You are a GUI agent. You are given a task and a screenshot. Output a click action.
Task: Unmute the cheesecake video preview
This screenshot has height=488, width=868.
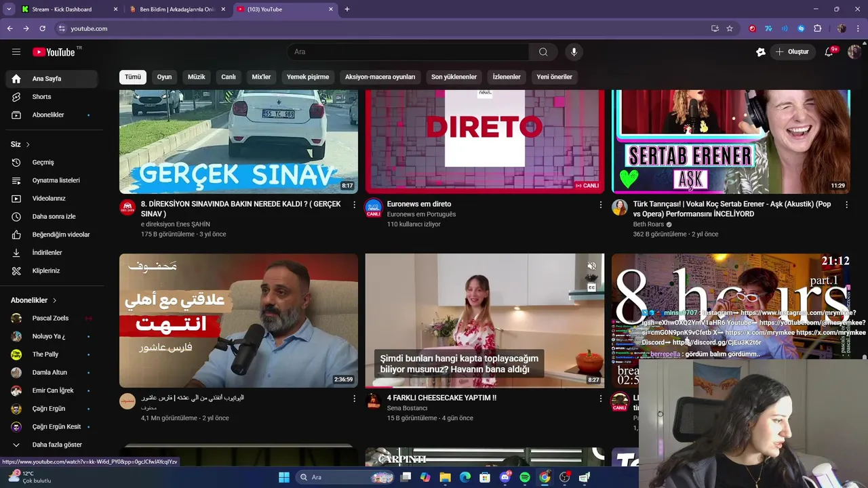pos(591,266)
